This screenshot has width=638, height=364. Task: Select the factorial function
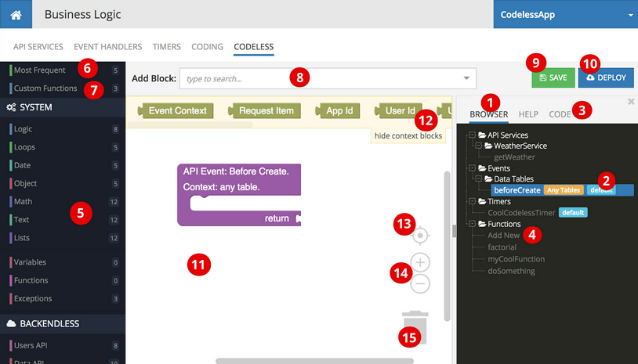click(502, 247)
